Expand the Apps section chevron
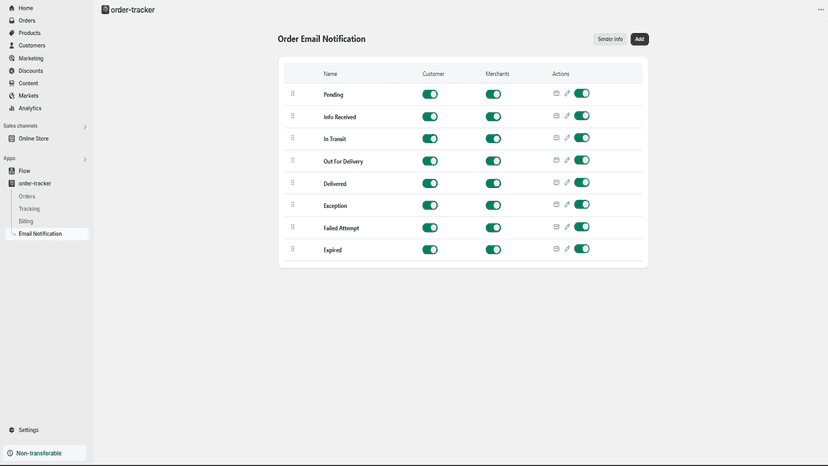The height and width of the screenshot is (466, 828). tap(85, 159)
